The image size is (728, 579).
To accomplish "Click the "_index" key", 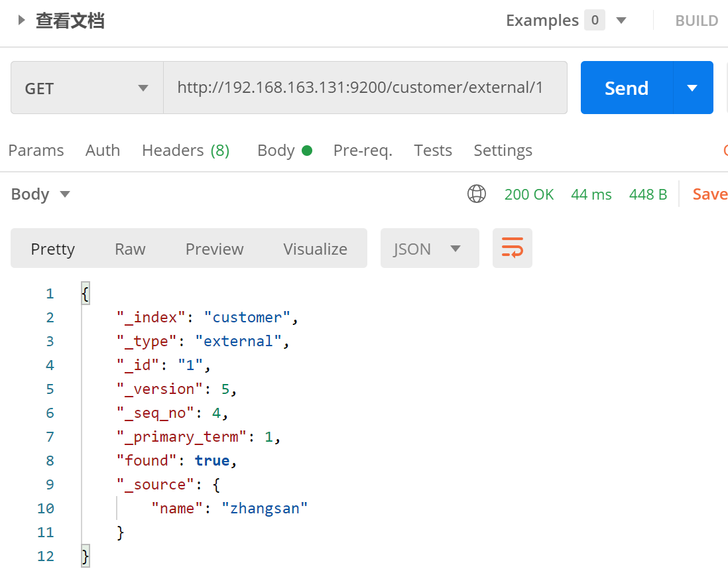I will click(151, 318).
